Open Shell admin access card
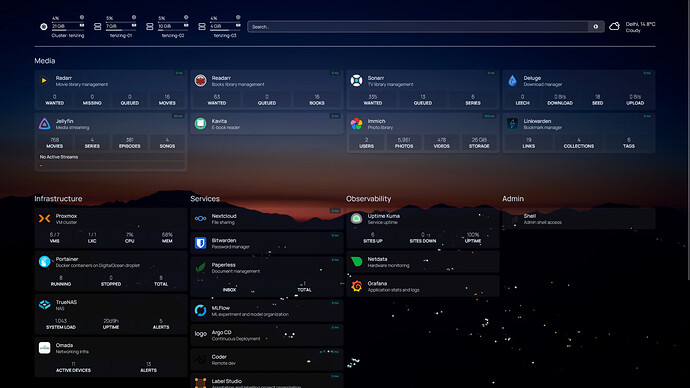The height and width of the screenshot is (388, 690). point(579,219)
